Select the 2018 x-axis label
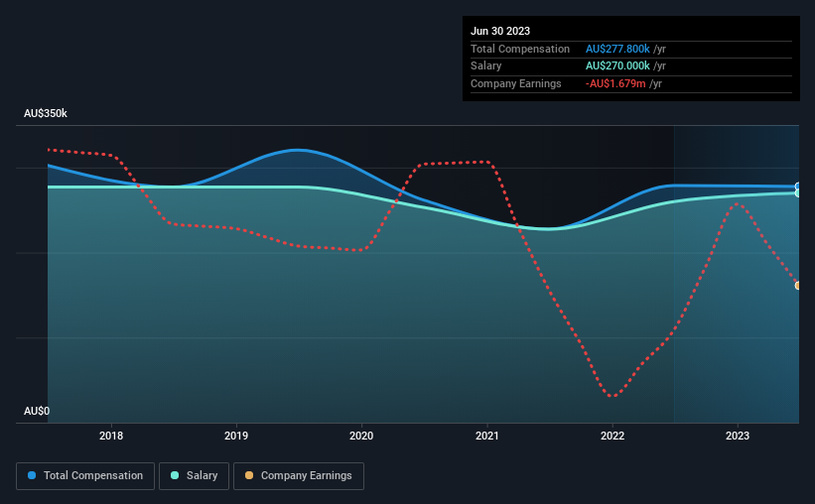The height and width of the screenshot is (504, 815). (111, 436)
